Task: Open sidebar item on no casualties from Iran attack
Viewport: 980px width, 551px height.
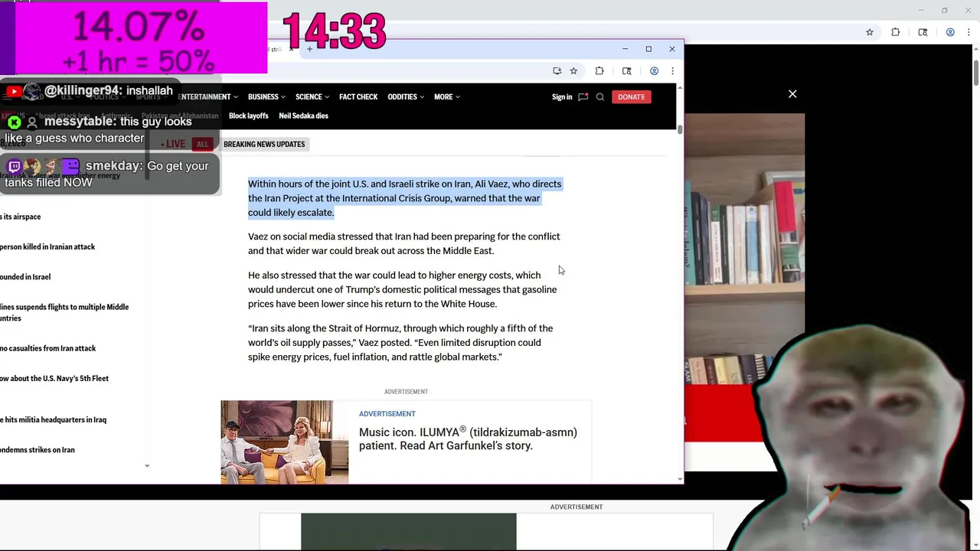Action: tap(47, 348)
